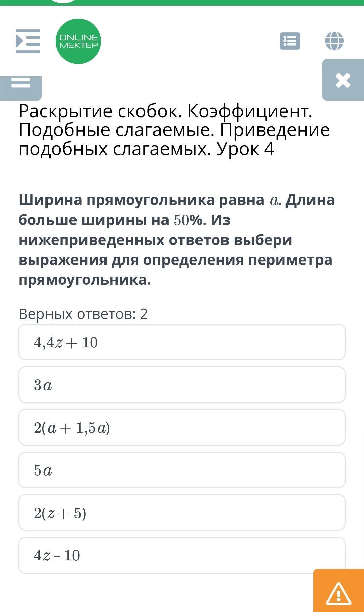The height and width of the screenshot is (612, 364).
Task: Select the answer 2(a + 1,5a)
Action: 182,427
